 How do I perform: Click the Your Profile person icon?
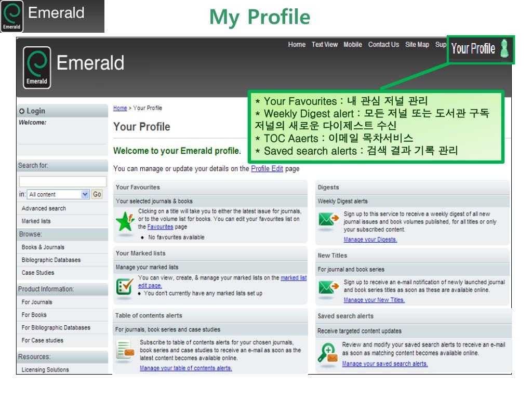click(x=504, y=48)
